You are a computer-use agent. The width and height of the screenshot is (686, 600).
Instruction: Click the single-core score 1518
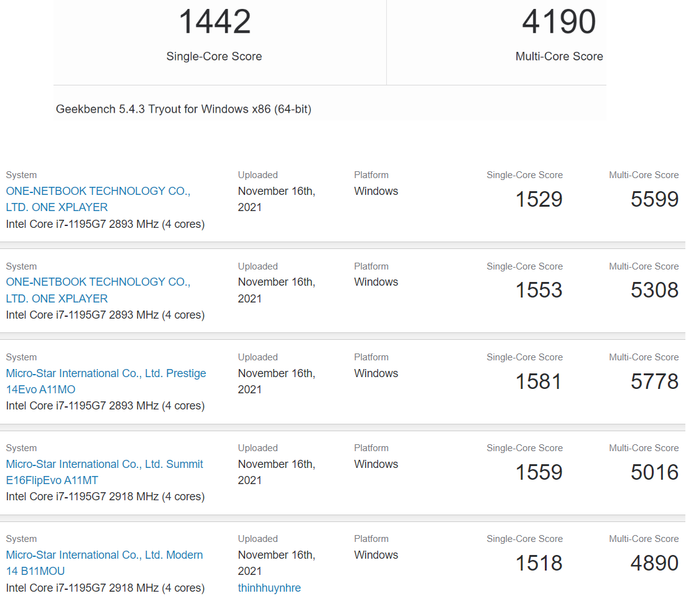[x=539, y=564]
